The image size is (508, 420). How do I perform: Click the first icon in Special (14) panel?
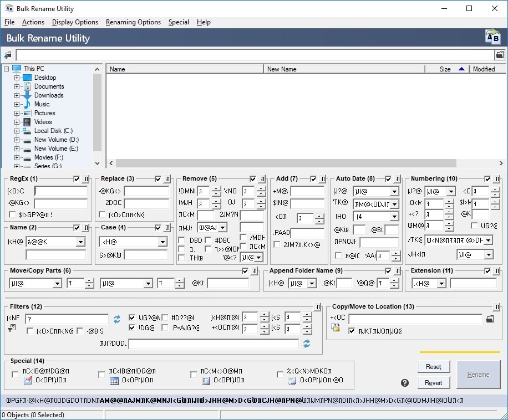[28, 381]
